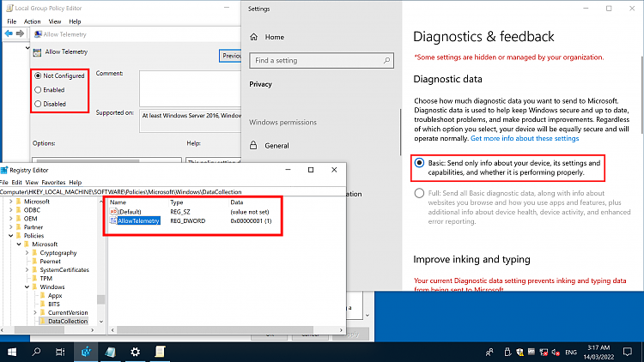Expand the ODBC registry key
This screenshot has width=644, height=362.
pyautogui.click(x=10, y=209)
